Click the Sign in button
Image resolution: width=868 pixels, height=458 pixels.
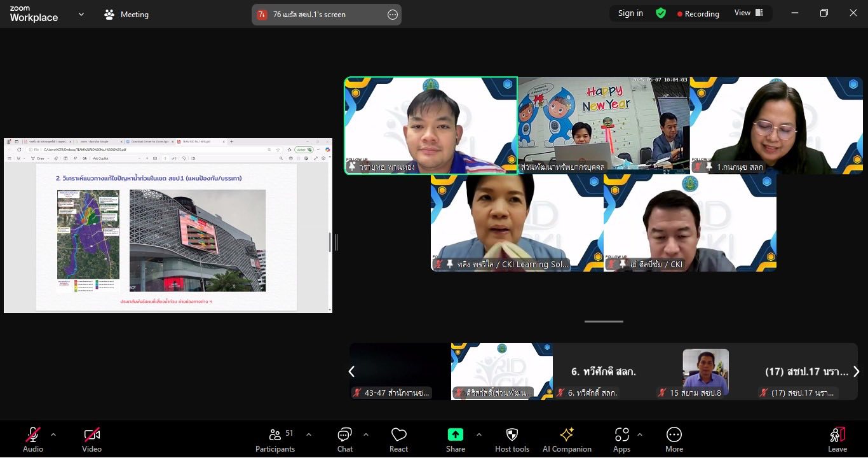[x=630, y=13]
